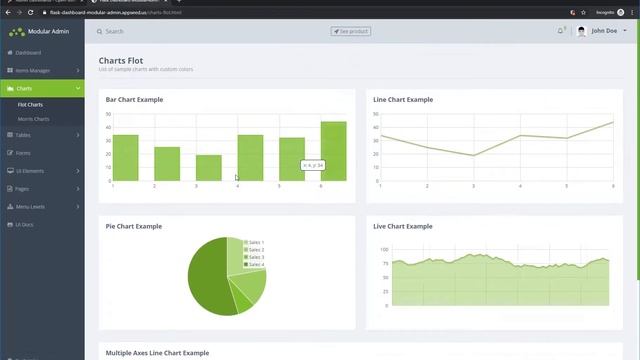
Task: Open the John Doe user dropdown
Action: [625, 31]
